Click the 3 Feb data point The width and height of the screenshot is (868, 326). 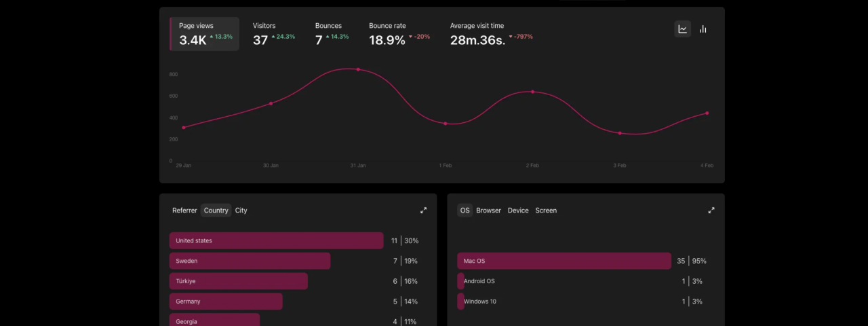tap(620, 133)
